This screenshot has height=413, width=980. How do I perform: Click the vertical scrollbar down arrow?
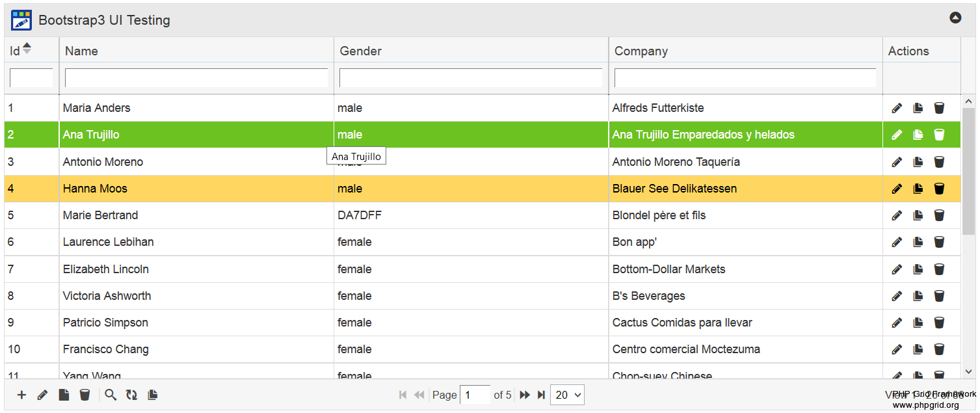coord(968,372)
